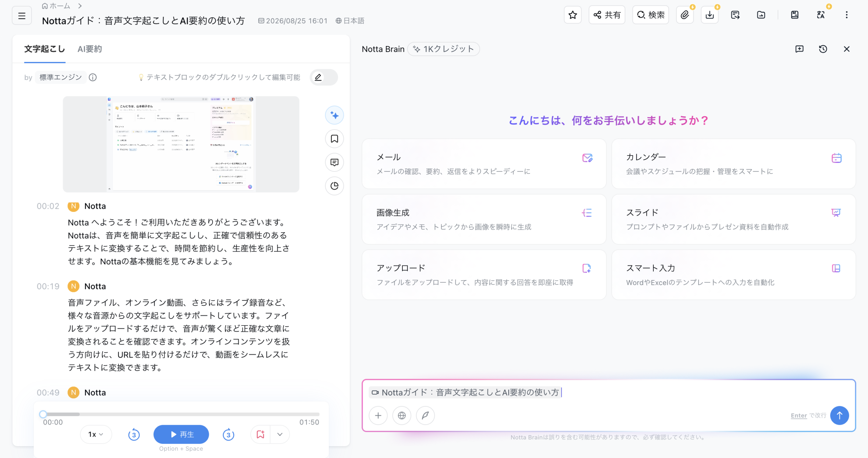Click the 再生 play button
The width and height of the screenshot is (868, 458).
(181, 434)
